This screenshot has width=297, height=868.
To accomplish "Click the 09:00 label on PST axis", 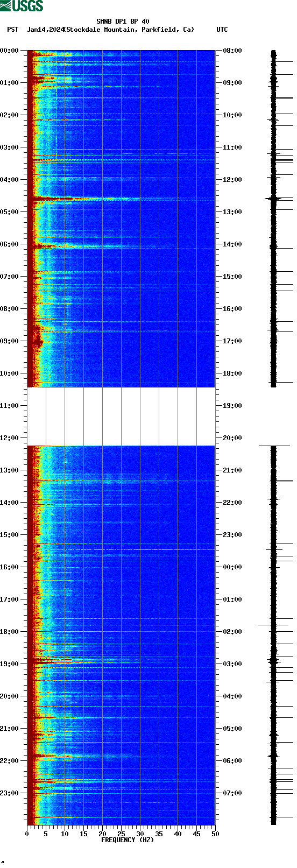I will click(10, 341).
